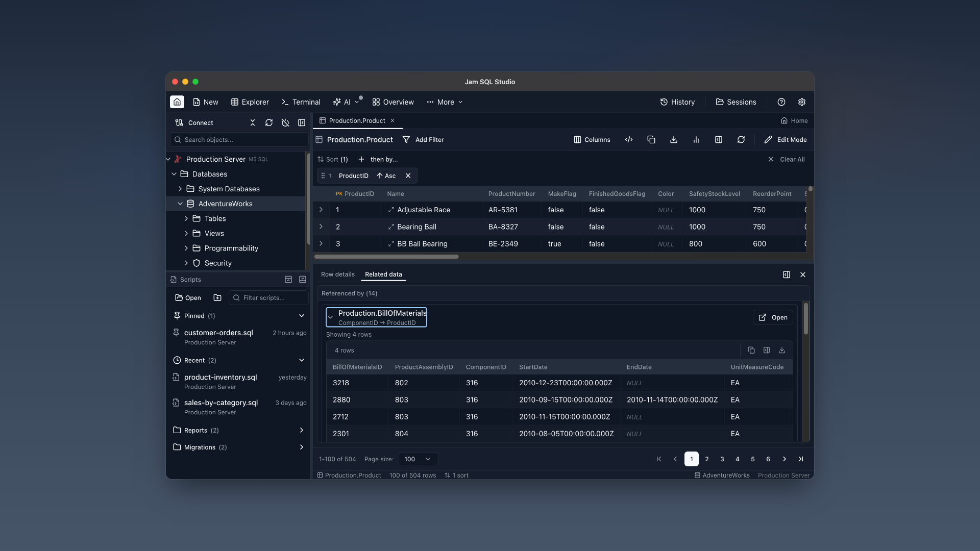Open the SQL code view
The image size is (980, 551).
(x=628, y=139)
